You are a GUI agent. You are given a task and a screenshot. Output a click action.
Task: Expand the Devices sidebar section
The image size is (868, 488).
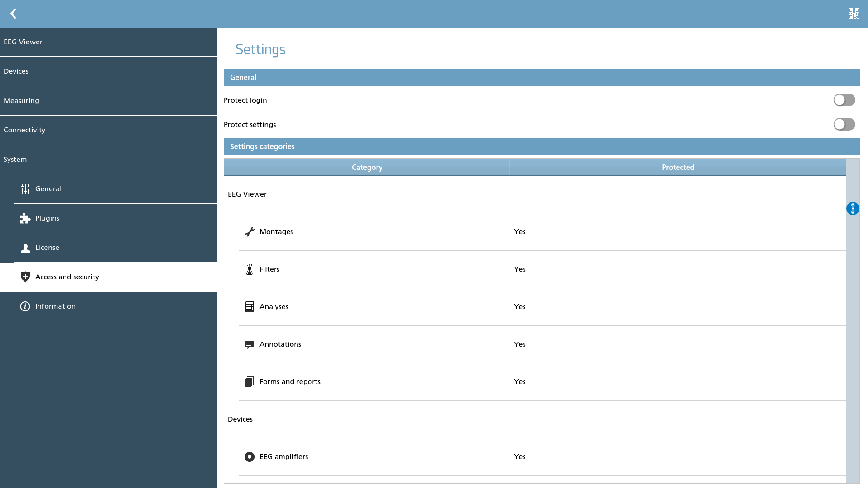(108, 71)
